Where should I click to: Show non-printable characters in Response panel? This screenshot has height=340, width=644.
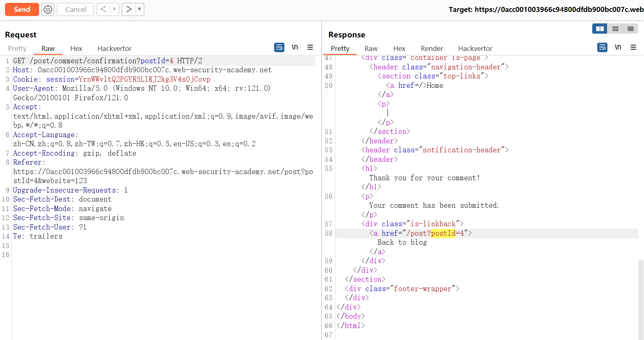(618, 47)
